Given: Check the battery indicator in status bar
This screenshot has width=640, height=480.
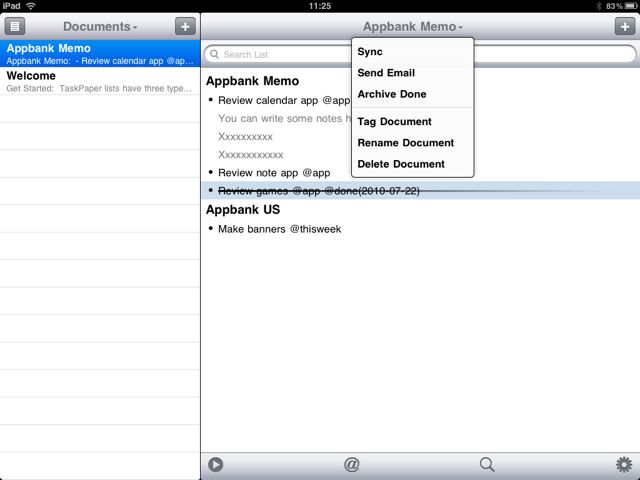Looking at the screenshot, I should (x=630, y=6).
